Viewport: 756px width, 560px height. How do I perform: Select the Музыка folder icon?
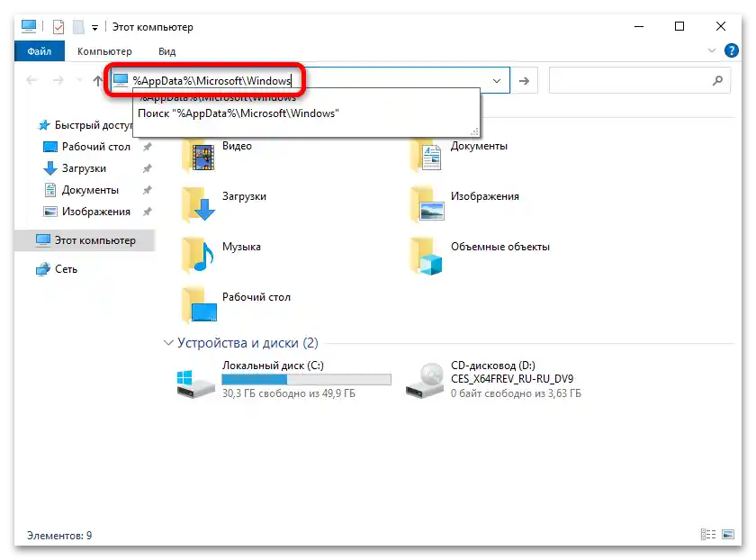pos(198,255)
